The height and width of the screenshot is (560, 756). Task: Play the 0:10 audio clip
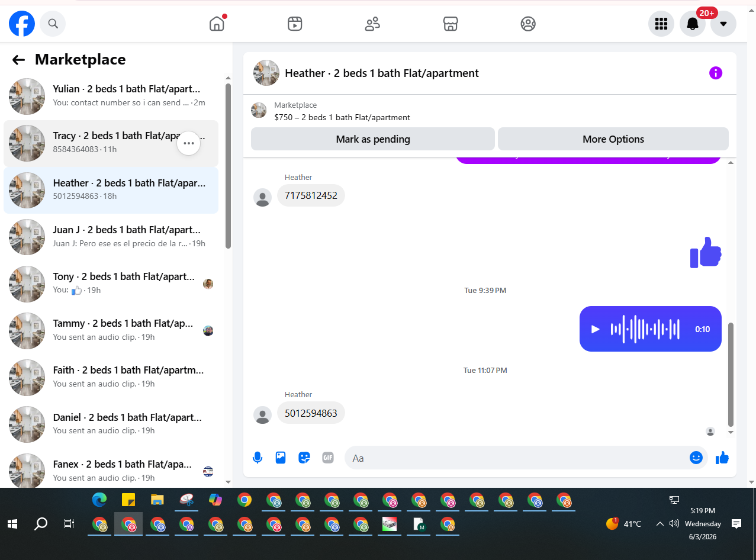coord(596,329)
